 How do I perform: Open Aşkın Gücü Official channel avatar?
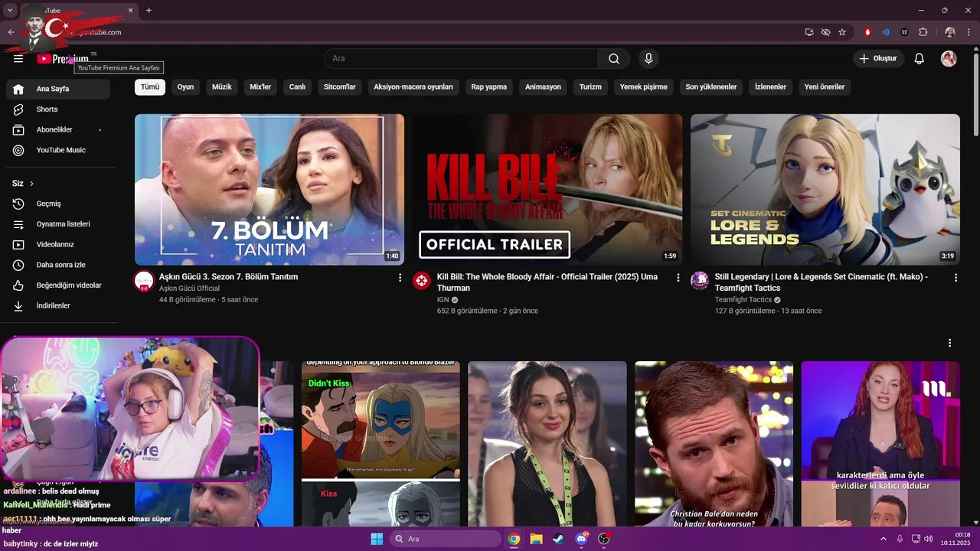click(x=144, y=281)
